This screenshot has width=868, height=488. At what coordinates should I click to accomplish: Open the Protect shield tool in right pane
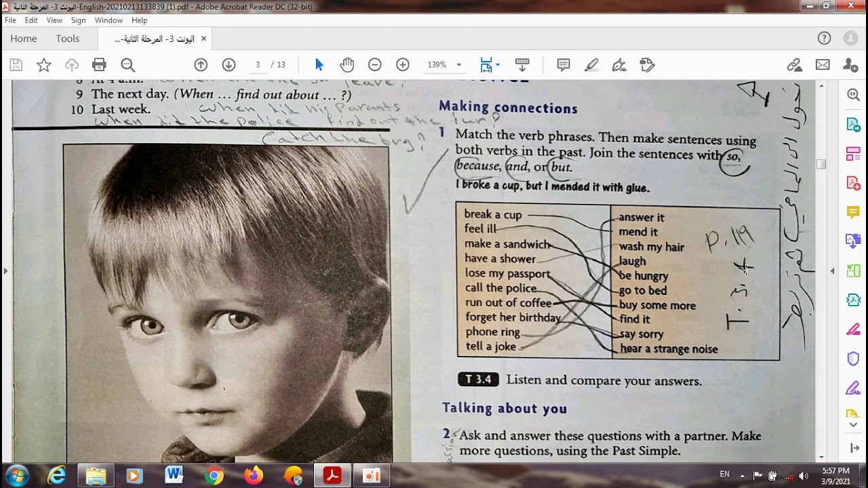(853, 359)
